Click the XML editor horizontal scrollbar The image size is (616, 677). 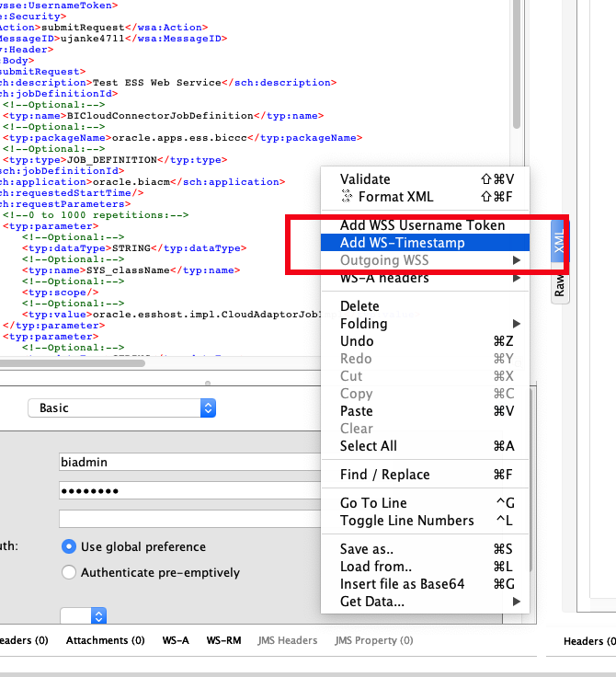coord(73,363)
